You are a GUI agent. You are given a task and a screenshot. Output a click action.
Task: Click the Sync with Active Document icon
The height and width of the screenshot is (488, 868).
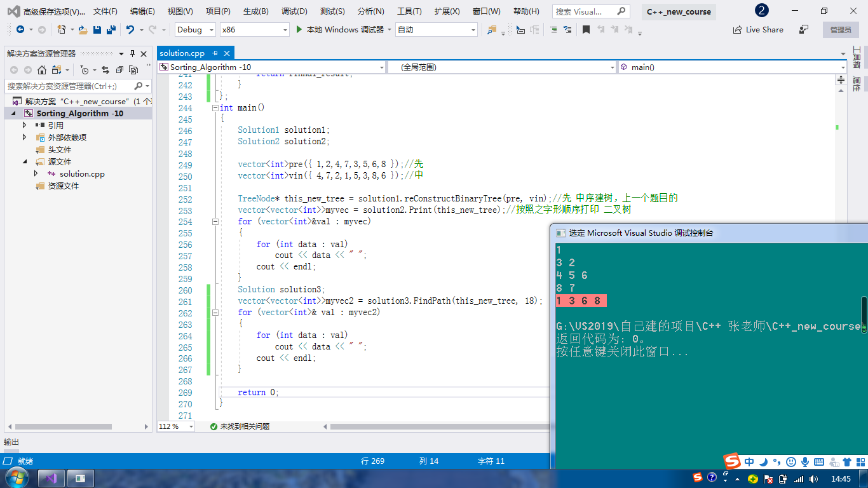(105, 70)
